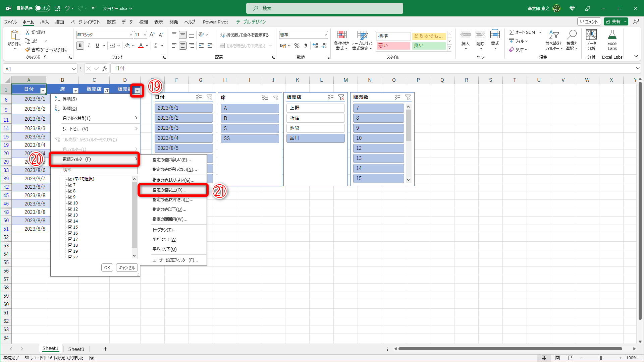The width and height of the screenshot is (644, 362).
Task: Pick the font color red swatch
Action: [141, 46]
